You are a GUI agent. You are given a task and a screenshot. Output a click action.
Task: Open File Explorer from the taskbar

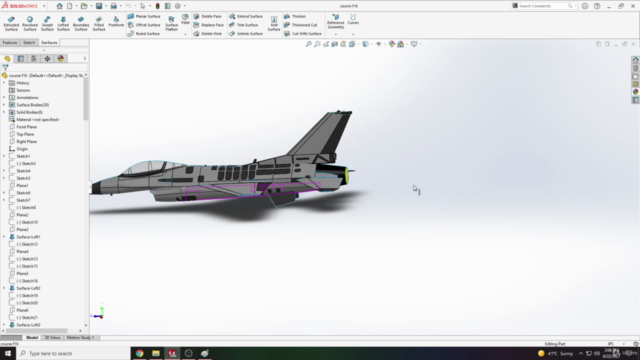tap(156, 353)
